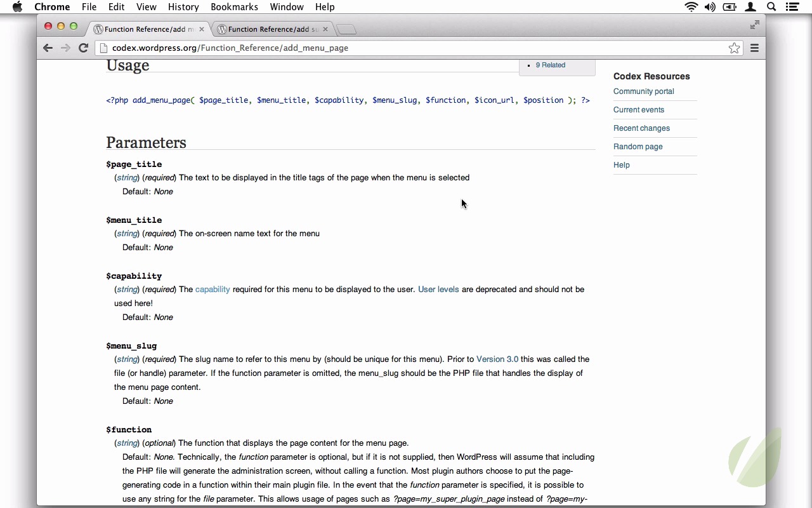This screenshot has height=508, width=812.
Task: Open a new tab with the blank tab button
Action: (346, 29)
